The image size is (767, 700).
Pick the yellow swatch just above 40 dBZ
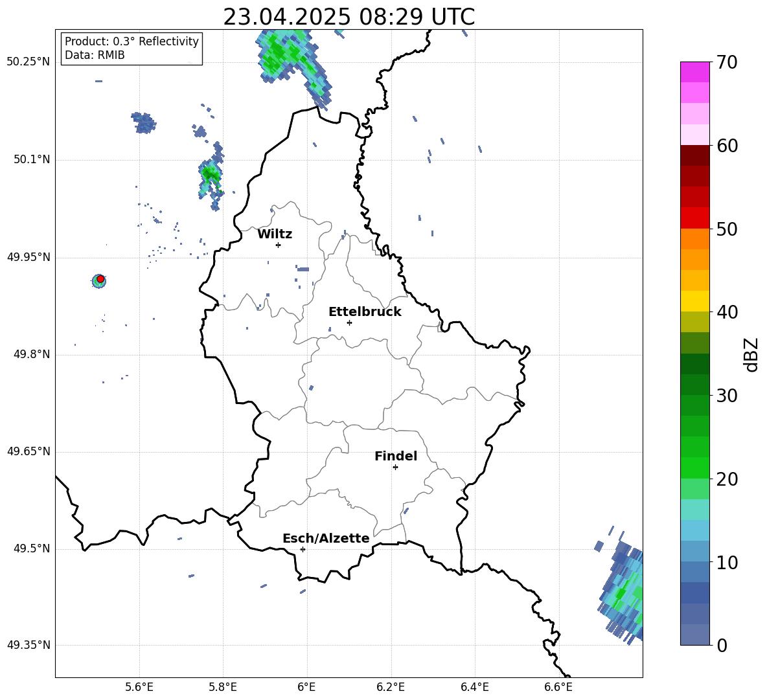click(x=694, y=301)
